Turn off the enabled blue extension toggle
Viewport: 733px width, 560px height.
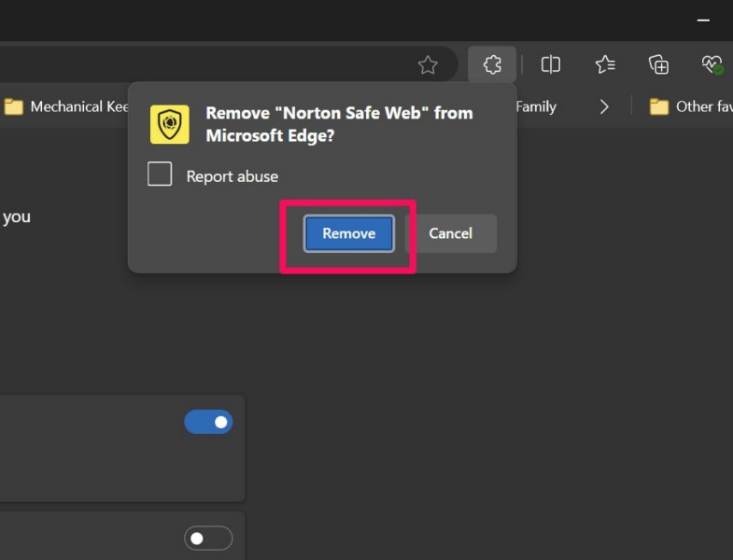pyautogui.click(x=208, y=422)
